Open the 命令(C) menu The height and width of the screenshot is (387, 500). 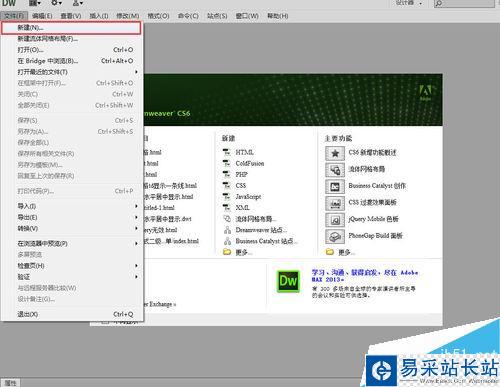[188, 16]
